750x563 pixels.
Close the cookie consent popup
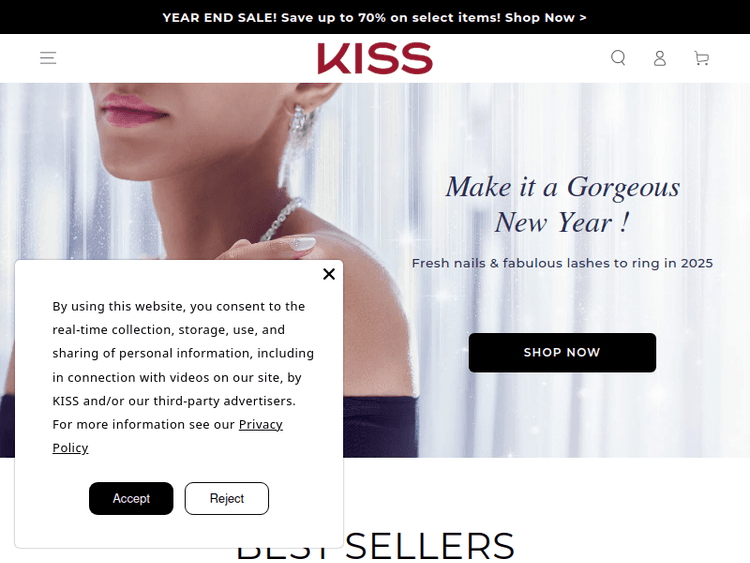[x=329, y=274]
